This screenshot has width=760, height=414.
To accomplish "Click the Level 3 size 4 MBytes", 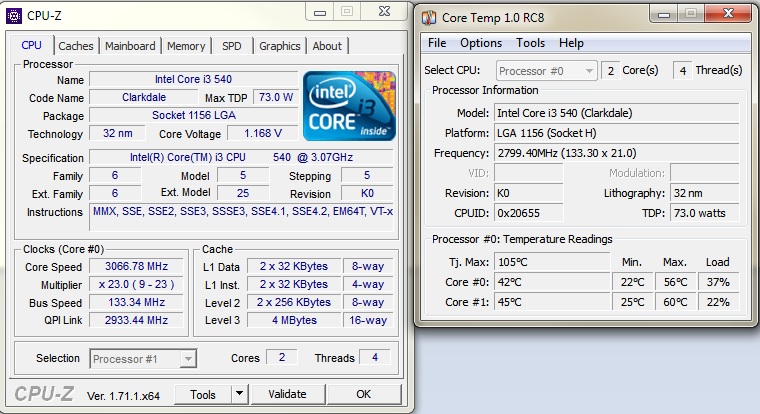I will pyautogui.click(x=294, y=320).
